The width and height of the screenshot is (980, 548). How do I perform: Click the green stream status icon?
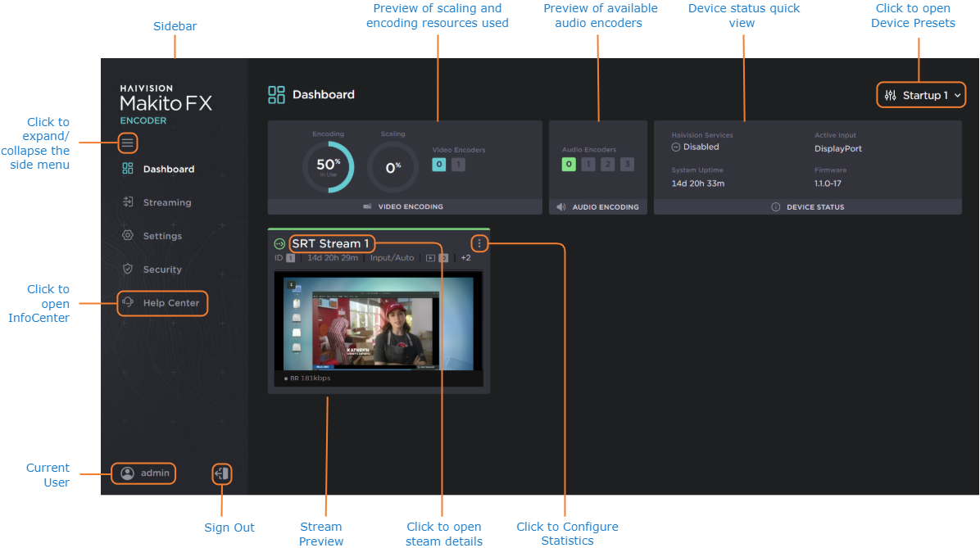pyautogui.click(x=280, y=244)
